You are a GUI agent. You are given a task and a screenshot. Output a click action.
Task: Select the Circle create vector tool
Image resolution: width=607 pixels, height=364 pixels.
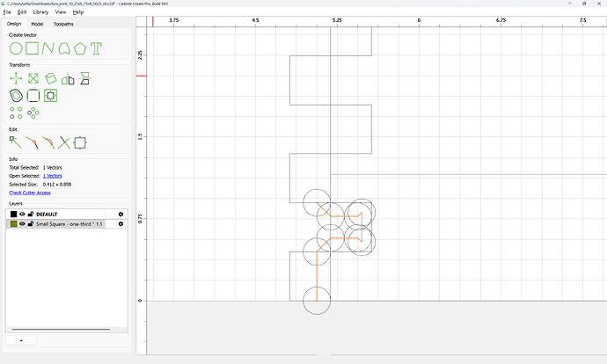pyautogui.click(x=16, y=48)
